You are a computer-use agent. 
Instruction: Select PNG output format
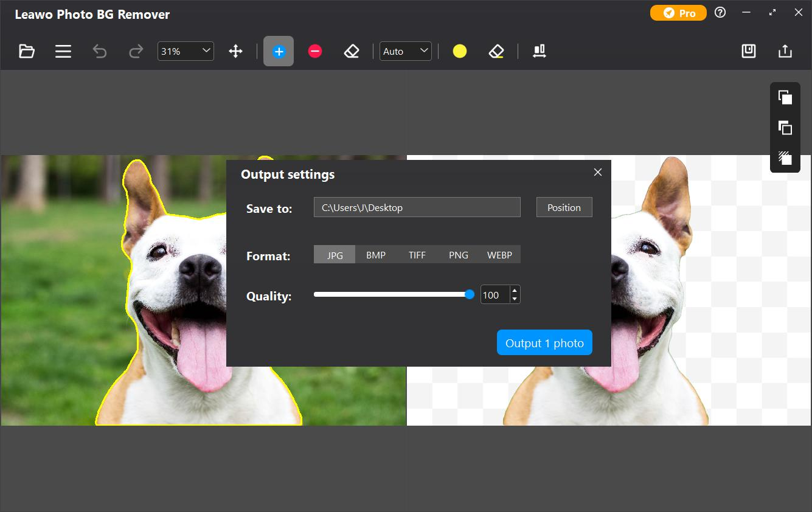point(459,255)
